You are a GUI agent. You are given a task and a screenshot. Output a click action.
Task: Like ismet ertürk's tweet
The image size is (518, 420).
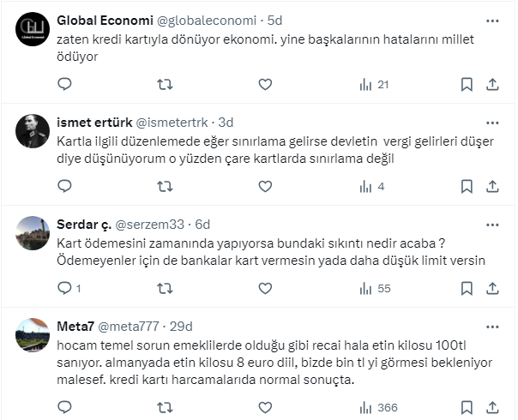(265, 186)
